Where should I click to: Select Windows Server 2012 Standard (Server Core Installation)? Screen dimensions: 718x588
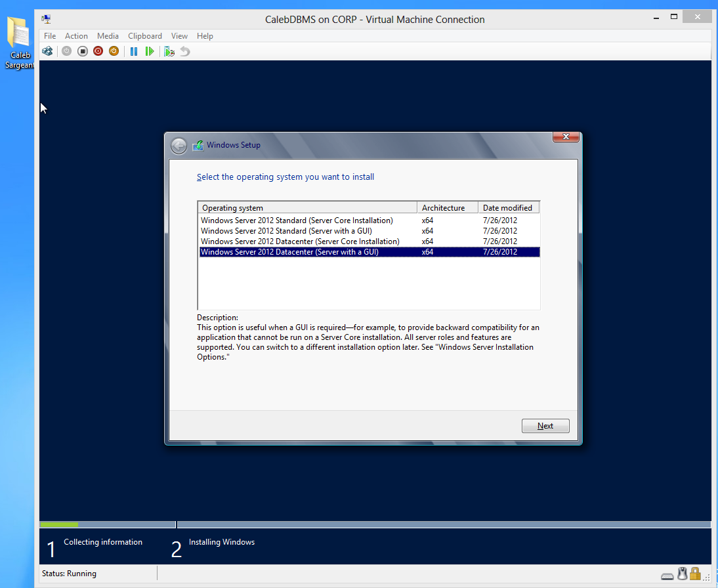click(369, 220)
